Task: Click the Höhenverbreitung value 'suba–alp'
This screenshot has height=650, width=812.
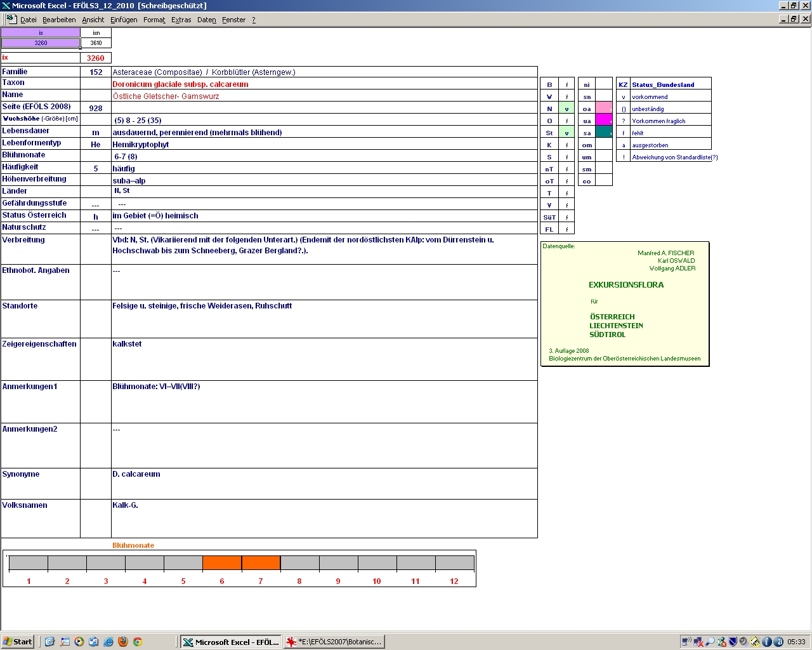Action: pyautogui.click(x=129, y=181)
